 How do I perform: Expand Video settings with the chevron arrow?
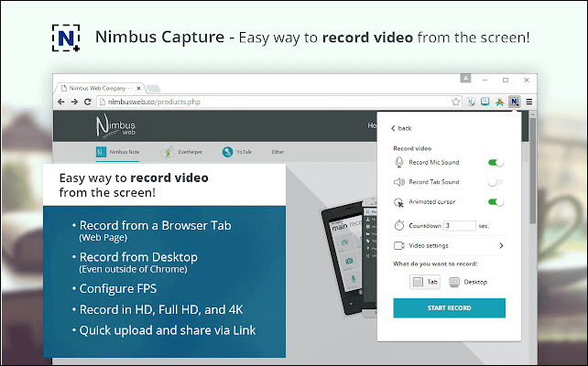click(x=501, y=245)
